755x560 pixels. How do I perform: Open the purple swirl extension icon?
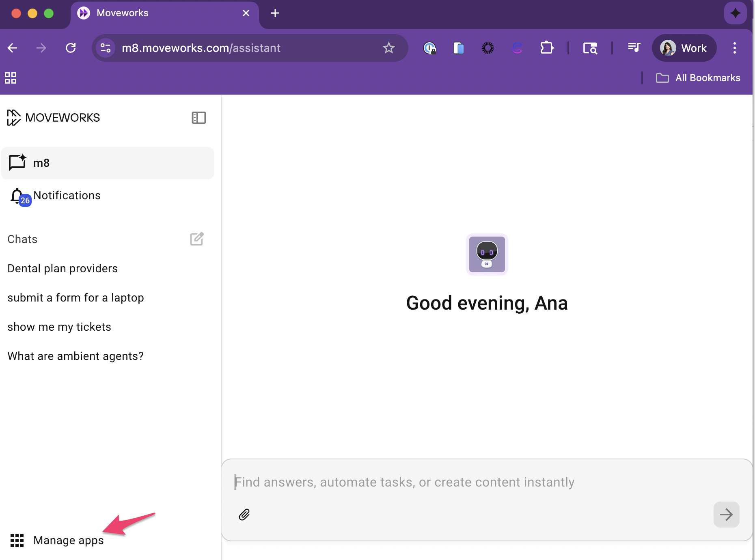click(x=517, y=48)
